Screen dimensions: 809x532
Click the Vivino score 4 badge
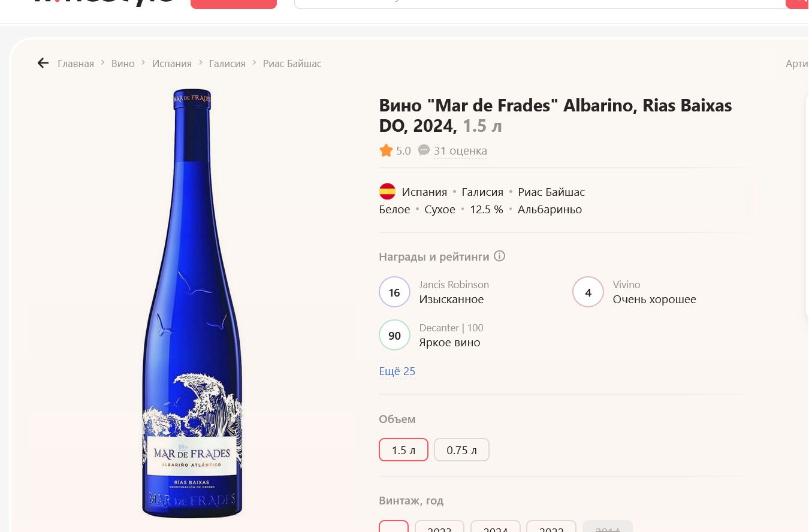[x=588, y=292]
